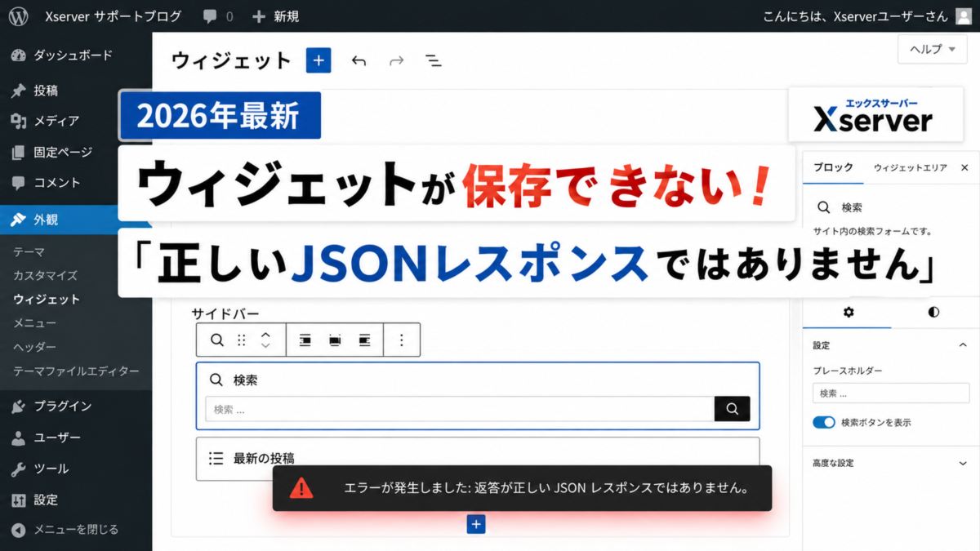
Task: Open the list view outline
Action: (x=434, y=61)
